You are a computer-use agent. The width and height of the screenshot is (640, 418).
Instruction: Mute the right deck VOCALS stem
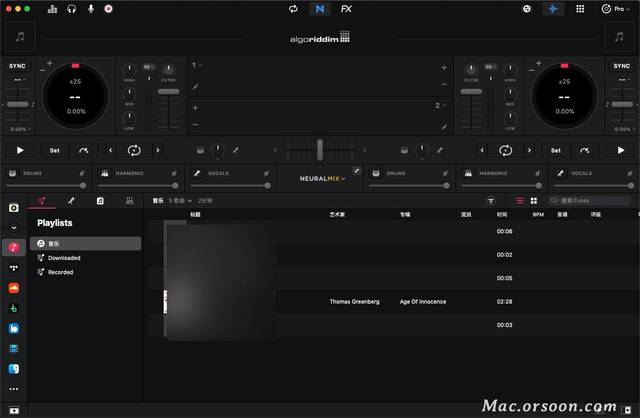pos(560,173)
